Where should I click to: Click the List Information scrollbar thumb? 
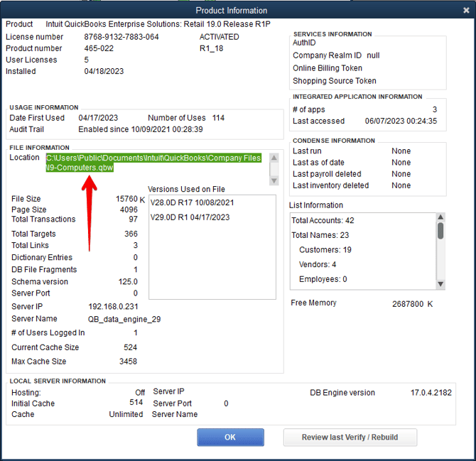pos(440,231)
